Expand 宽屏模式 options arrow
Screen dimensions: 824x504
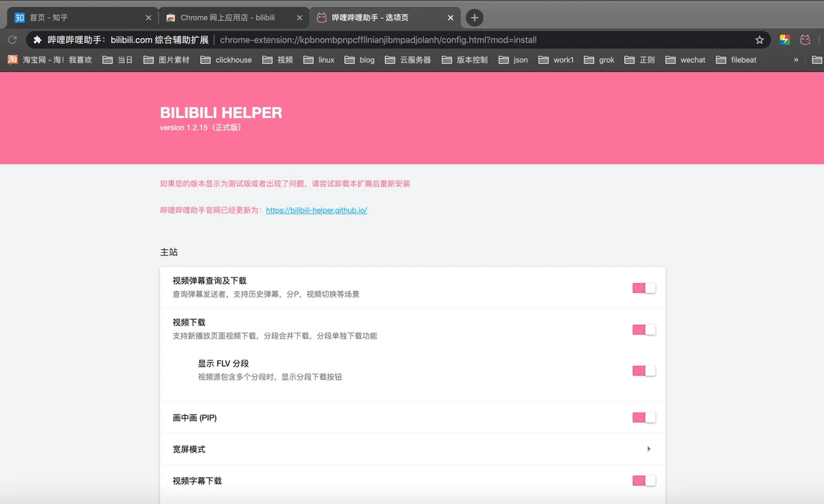coord(649,449)
